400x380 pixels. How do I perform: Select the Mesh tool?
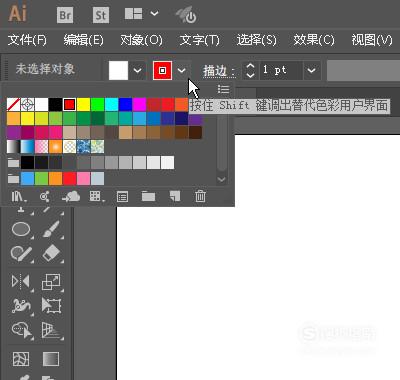(21, 359)
